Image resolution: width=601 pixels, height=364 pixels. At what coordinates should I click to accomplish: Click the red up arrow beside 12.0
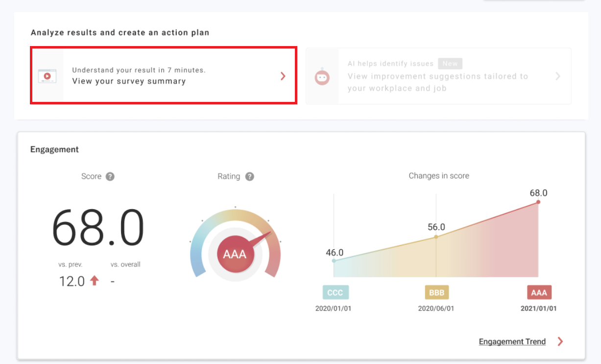[x=95, y=281]
